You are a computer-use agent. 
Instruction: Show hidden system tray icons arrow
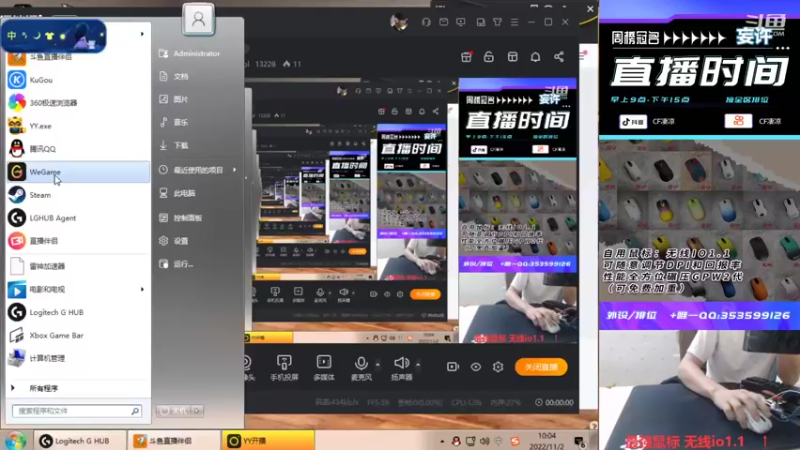click(442, 441)
